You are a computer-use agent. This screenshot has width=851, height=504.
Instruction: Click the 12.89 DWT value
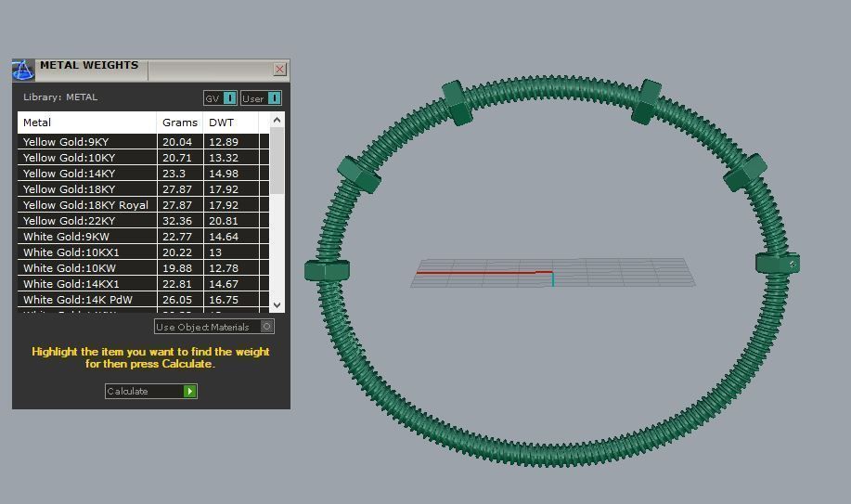pos(224,142)
